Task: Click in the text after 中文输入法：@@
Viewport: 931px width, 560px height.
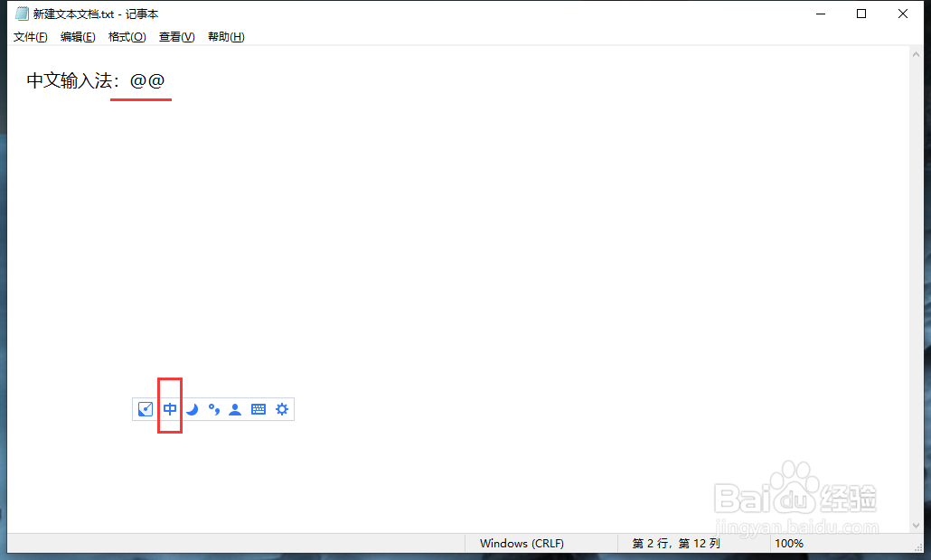Action: coord(167,80)
